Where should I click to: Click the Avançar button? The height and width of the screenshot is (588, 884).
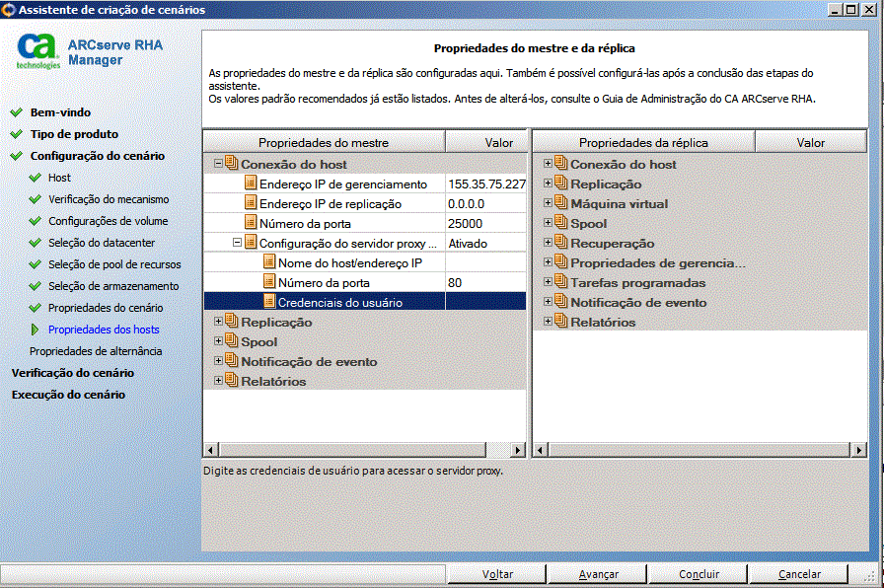pos(598,574)
